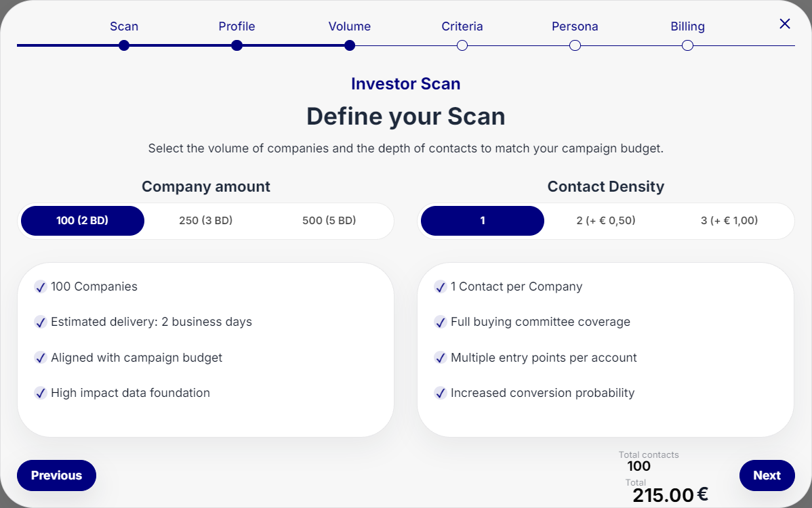The height and width of the screenshot is (508, 812).
Task: Choose the 500 (5 BD) company amount
Action: pos(329,221)
